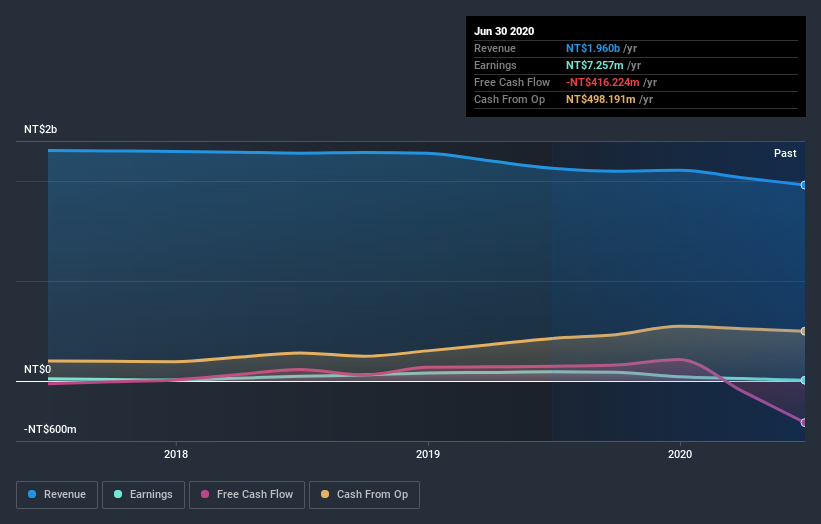Toggle the Revenue legend button

click(x=57, y=495)
